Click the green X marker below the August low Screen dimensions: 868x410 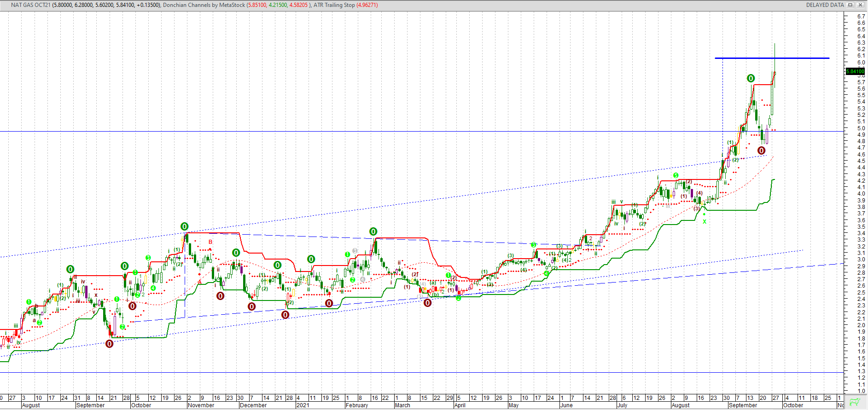pos(704,222)
